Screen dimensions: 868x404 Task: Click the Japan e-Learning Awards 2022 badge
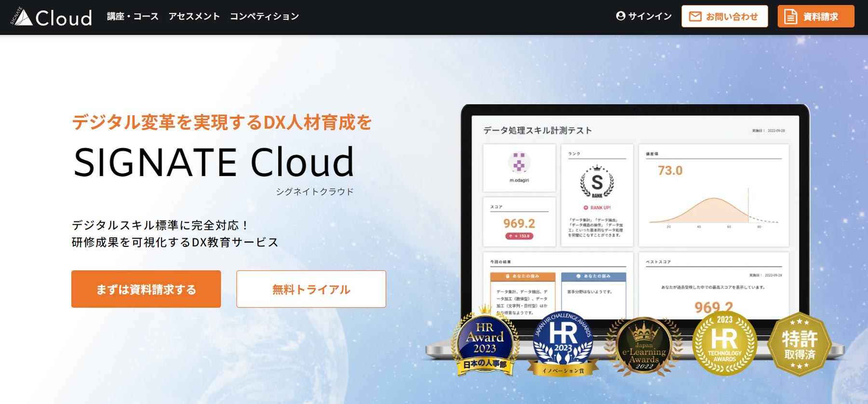(x=644, y=346)
